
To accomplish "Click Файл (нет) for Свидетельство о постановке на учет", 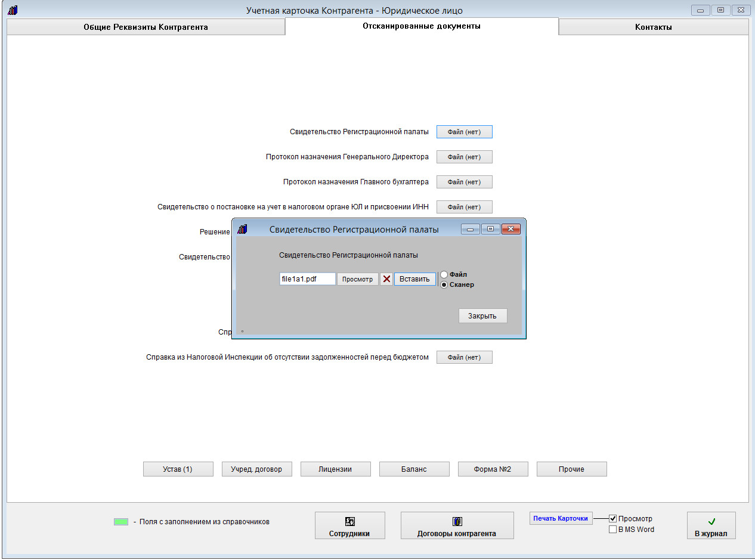I will click(465, 207).
